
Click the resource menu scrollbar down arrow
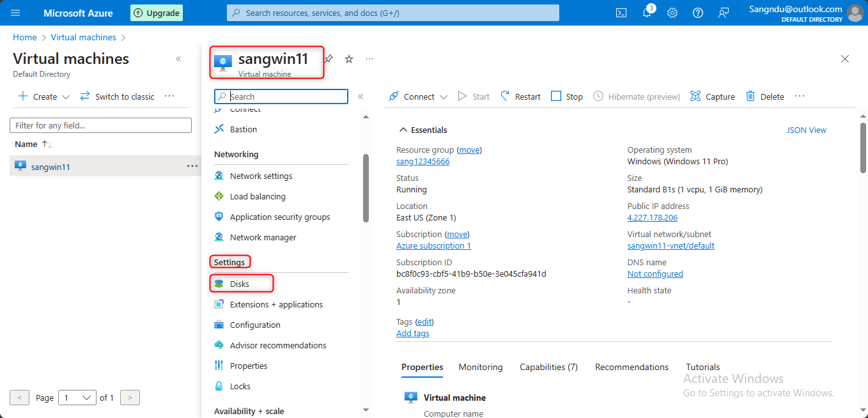pyautogui.click(x=366, y=410)
